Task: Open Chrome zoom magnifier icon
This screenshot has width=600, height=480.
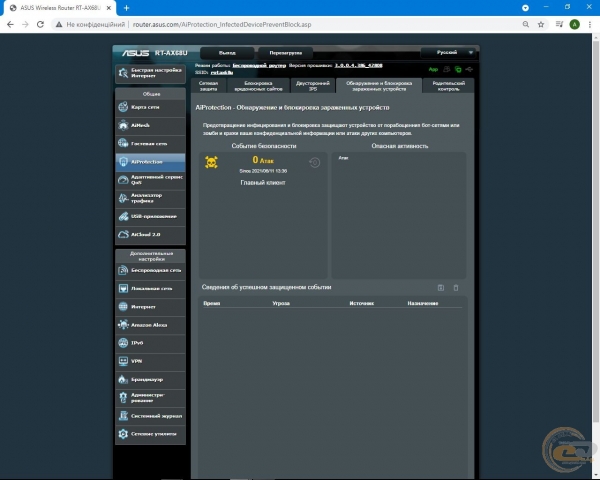Action: (x=526, y=24)
